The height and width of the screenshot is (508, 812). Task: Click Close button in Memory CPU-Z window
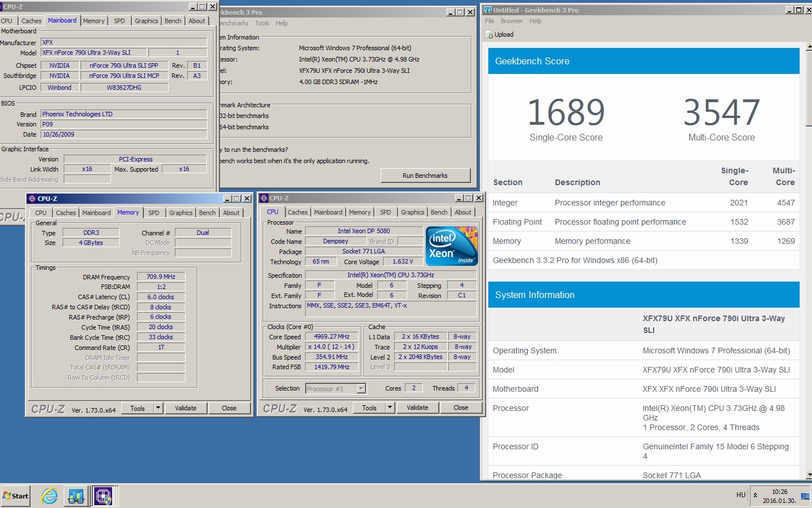coord(229,408)
